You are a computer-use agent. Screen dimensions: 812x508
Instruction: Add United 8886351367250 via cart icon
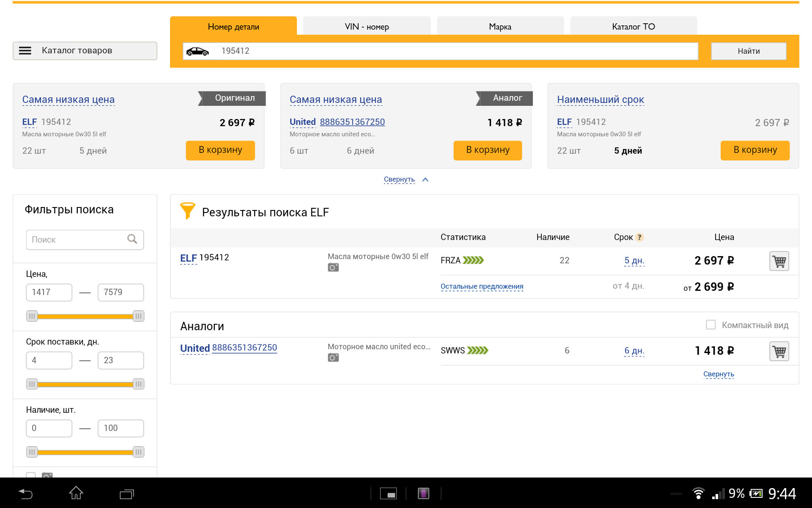click(779, 351)
